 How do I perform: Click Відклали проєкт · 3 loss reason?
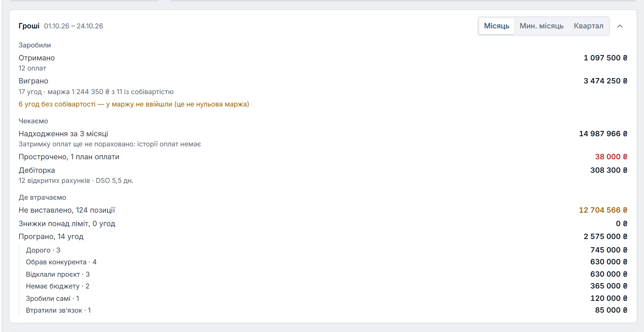point(58,274)
